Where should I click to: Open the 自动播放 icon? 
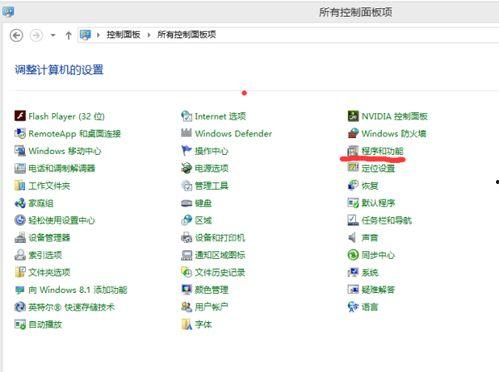coord(20,324)
